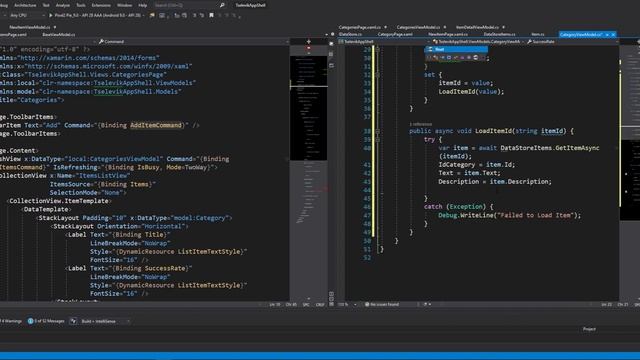Click the No issues found status indicator

tap(382, 304)
